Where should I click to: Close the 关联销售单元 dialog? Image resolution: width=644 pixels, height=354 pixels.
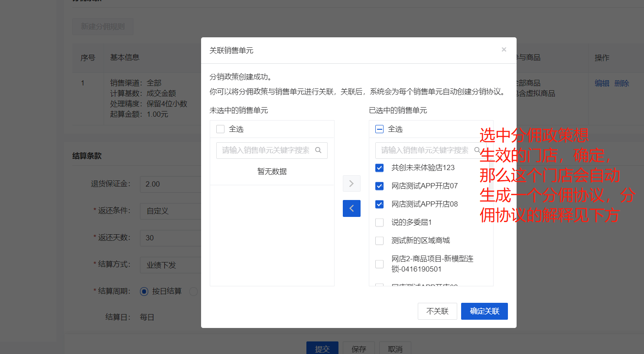[x=504, y=50]
